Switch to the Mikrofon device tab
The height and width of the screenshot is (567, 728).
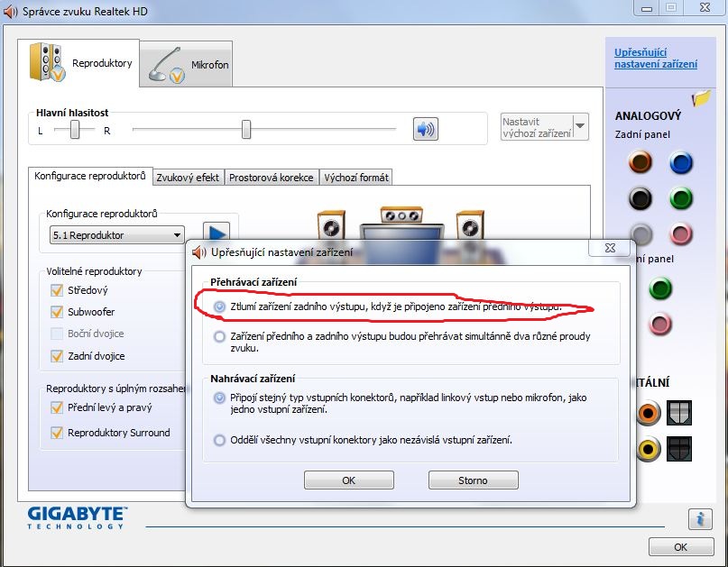coord(186,65)
